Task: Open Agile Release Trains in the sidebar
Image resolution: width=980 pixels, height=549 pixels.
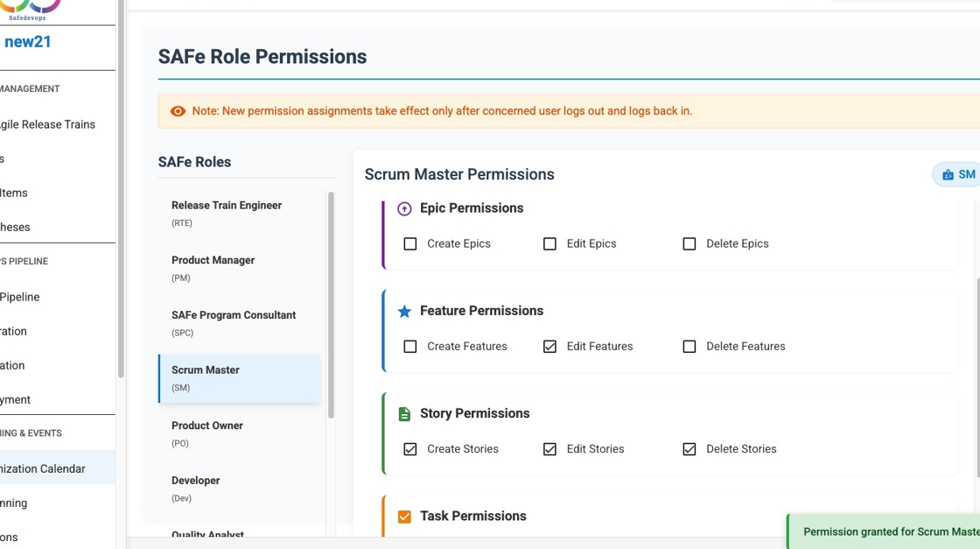Action: click(47, 124)
